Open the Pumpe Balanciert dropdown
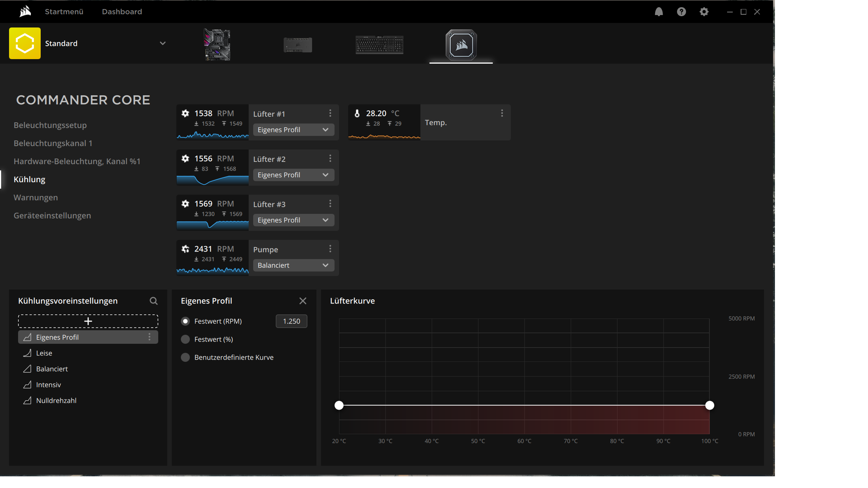 pyautogui.click(x=293, y=265)
